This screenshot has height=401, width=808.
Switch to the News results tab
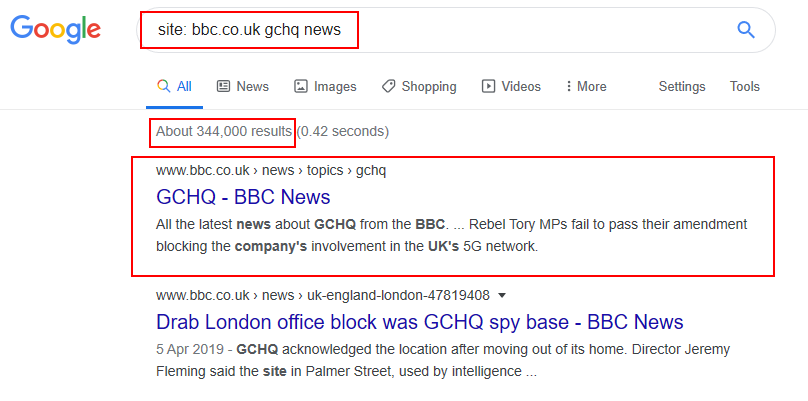click(x=252, y=87)
